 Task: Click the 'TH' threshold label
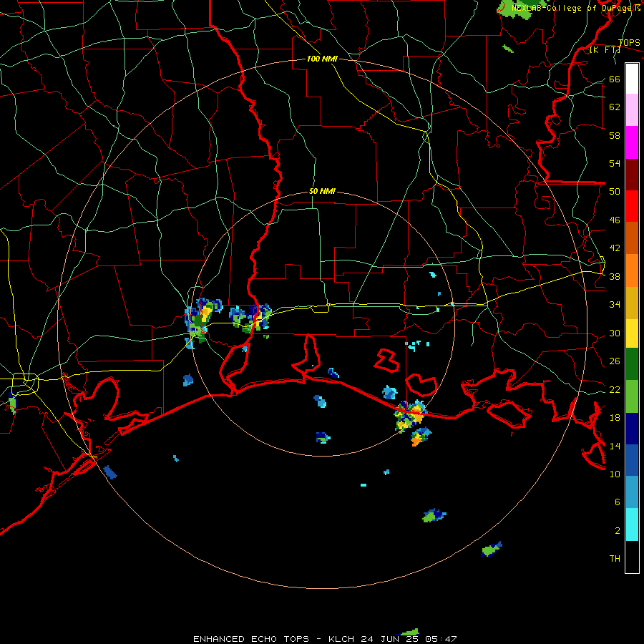(615, 559)
